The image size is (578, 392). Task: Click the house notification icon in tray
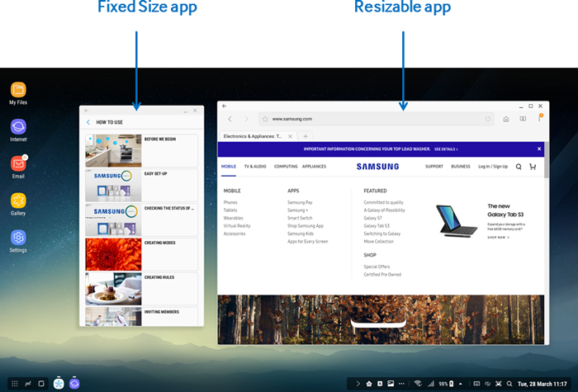[369, 384]
